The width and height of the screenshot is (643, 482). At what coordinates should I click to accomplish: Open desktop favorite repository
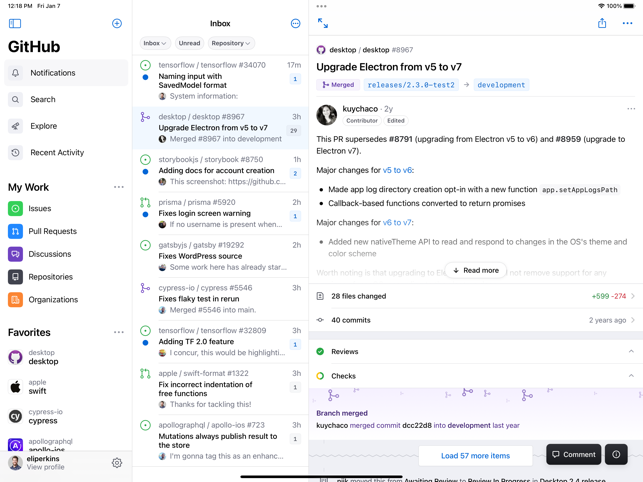coord(66,357)
